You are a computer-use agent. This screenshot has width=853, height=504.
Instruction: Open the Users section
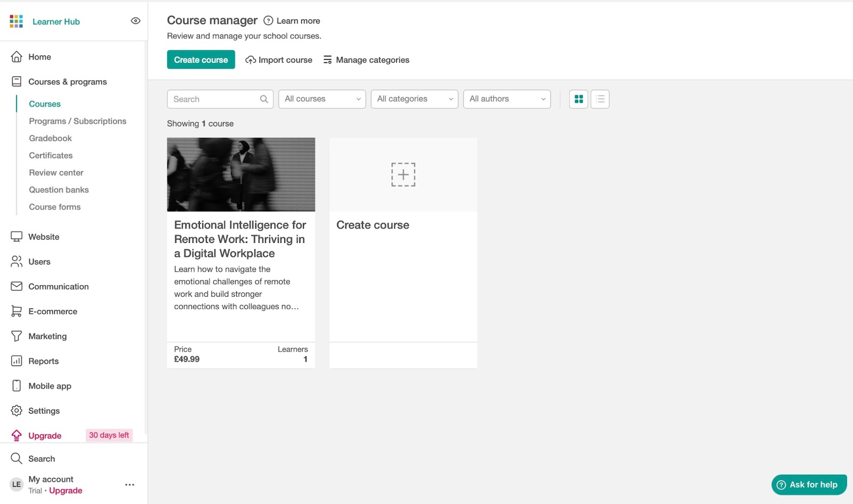(39, 262)
